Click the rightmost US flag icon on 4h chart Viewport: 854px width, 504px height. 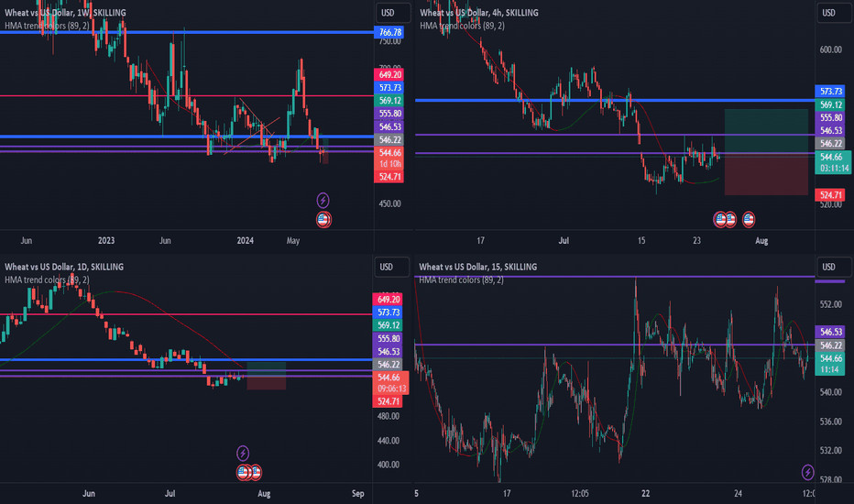[749, 219]
